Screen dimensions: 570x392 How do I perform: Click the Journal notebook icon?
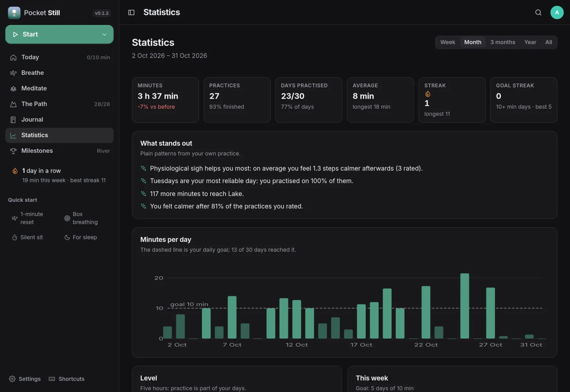[x=13, y=120]
